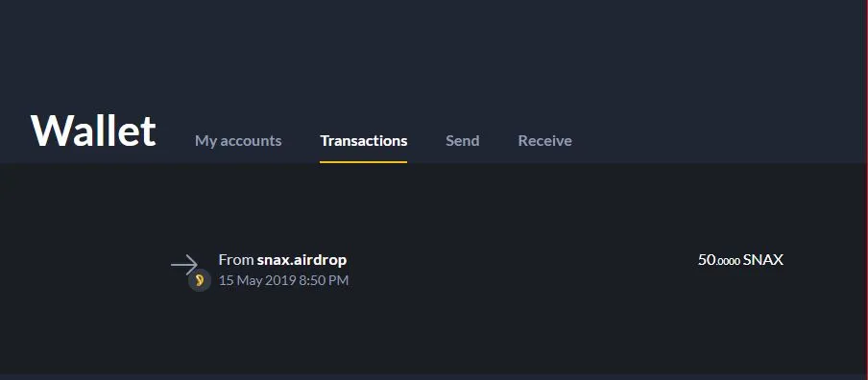Click the SNAX currency label
The height and width of the screenshot is (380, 868).
click(762, 260)
